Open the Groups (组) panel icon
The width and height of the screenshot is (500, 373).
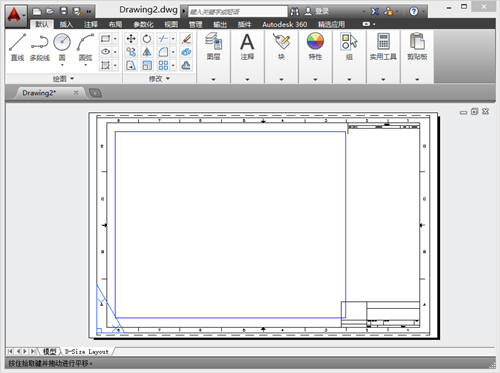(349, 41)
